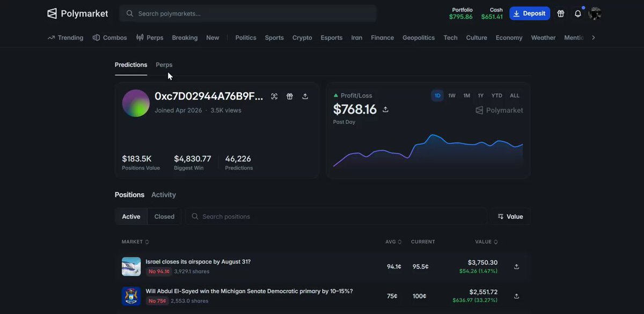
Task: Open the Value sort dropdown
Action: (510, 216)
